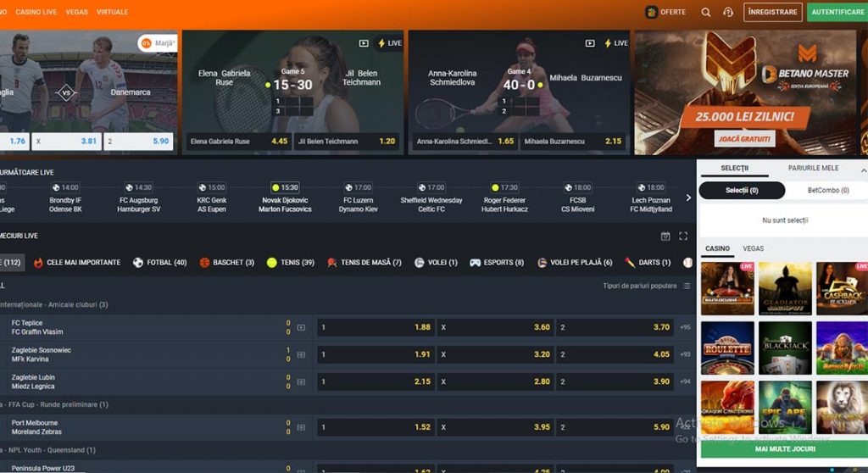
Task: Expand live matches to fullscreen view
Action: coord(683,236)
